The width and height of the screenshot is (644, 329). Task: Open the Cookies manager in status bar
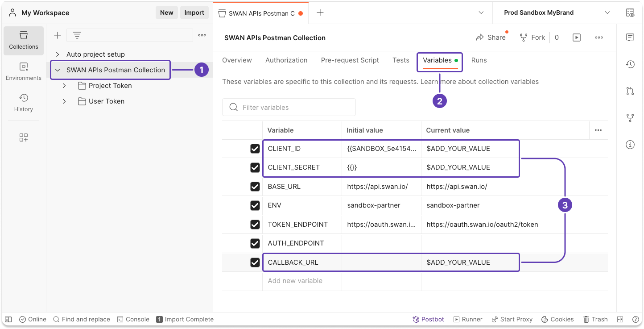click(557, 319)
